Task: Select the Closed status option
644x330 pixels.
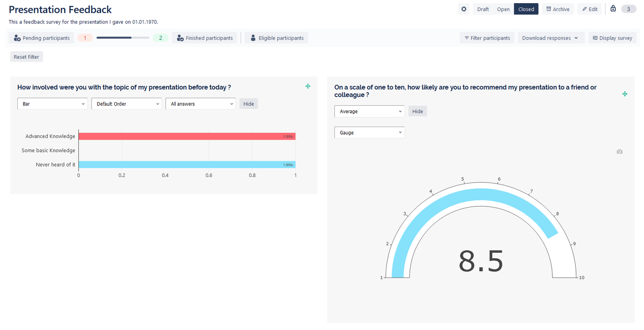Action: (526, 9)
